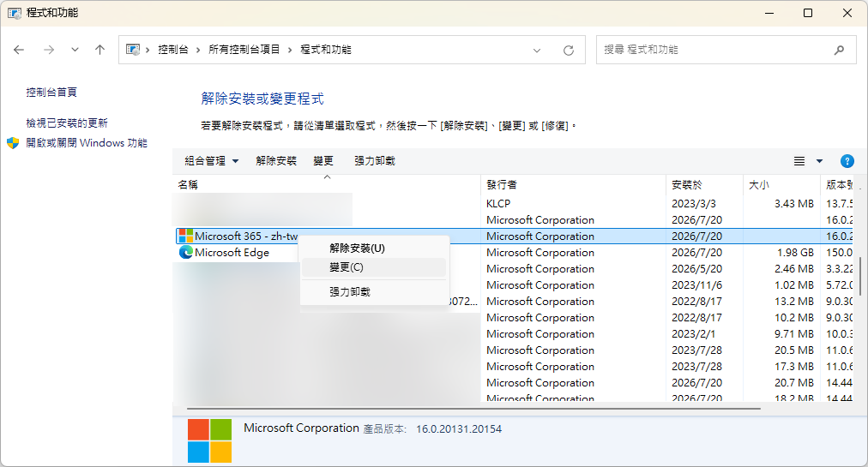Maximize the 程式和功能 window

tap(808, 13)
